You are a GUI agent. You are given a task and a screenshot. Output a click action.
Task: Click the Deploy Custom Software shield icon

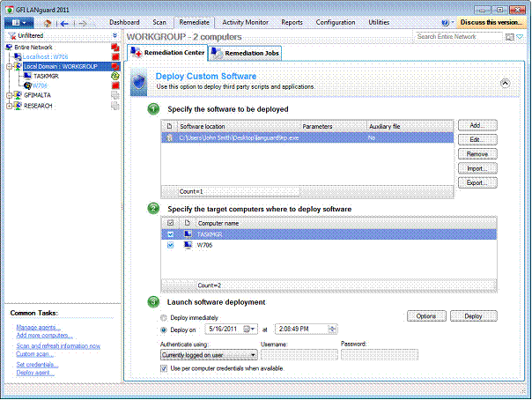coord(139,82)
